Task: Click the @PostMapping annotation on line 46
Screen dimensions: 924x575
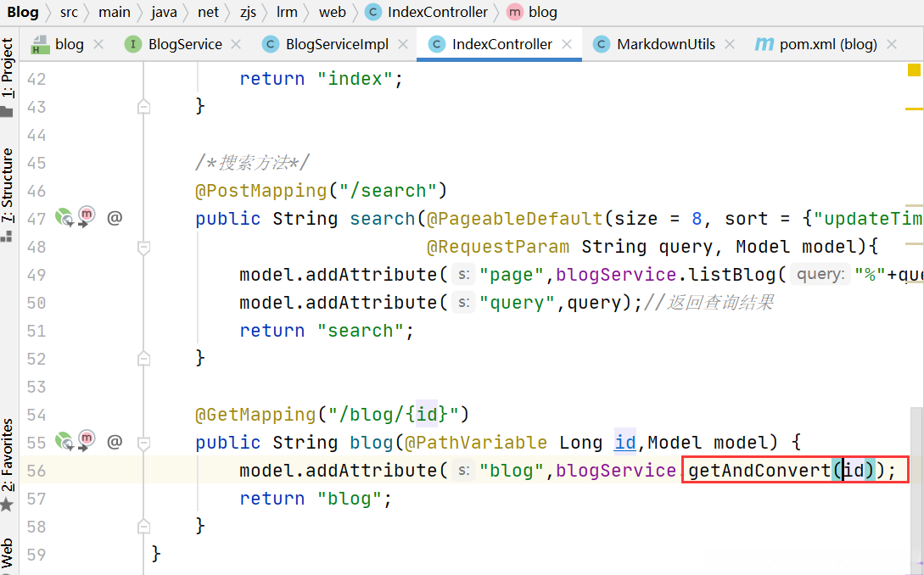Action: pyautogui.click(x=261, y=191)
